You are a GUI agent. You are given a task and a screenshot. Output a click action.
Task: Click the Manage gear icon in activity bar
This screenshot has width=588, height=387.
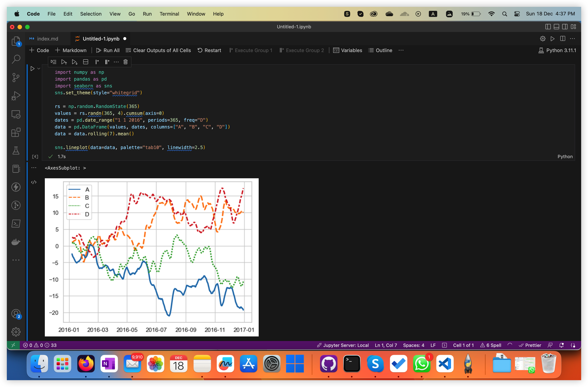16,332
